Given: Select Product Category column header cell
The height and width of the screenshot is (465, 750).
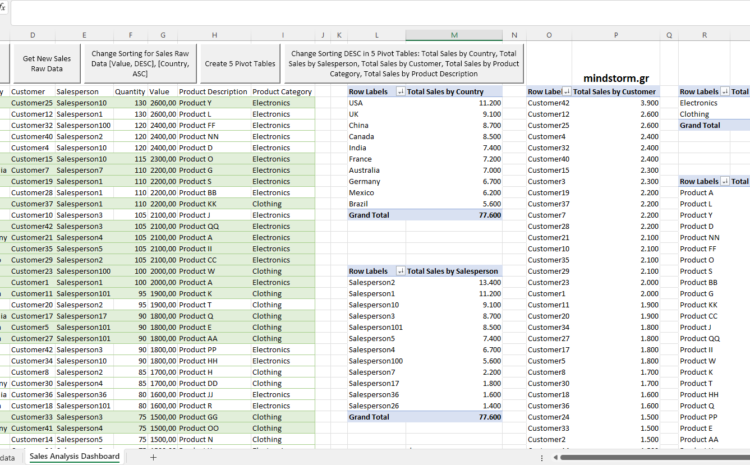Looking at the screenshot, I should (x=282, y=91).
